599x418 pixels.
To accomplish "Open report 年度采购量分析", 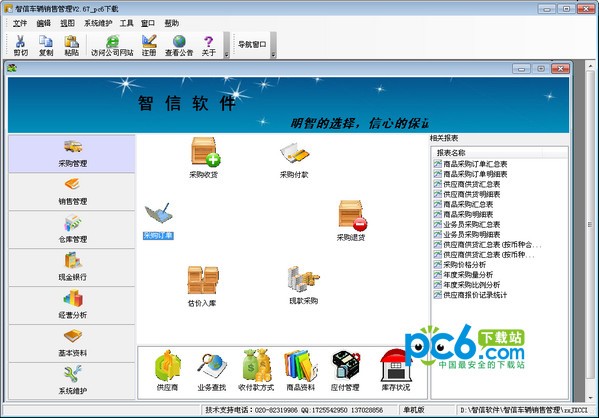I will click(463, 275).
